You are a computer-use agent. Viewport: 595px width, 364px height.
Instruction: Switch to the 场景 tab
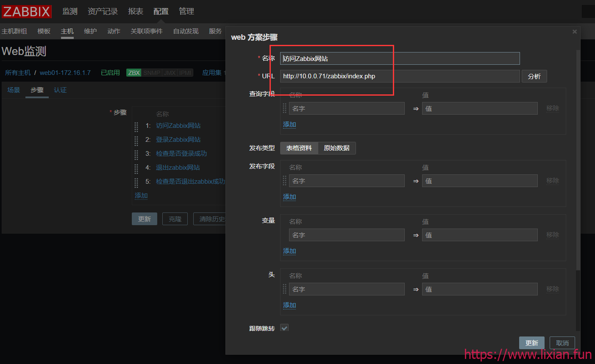point(14,90)
